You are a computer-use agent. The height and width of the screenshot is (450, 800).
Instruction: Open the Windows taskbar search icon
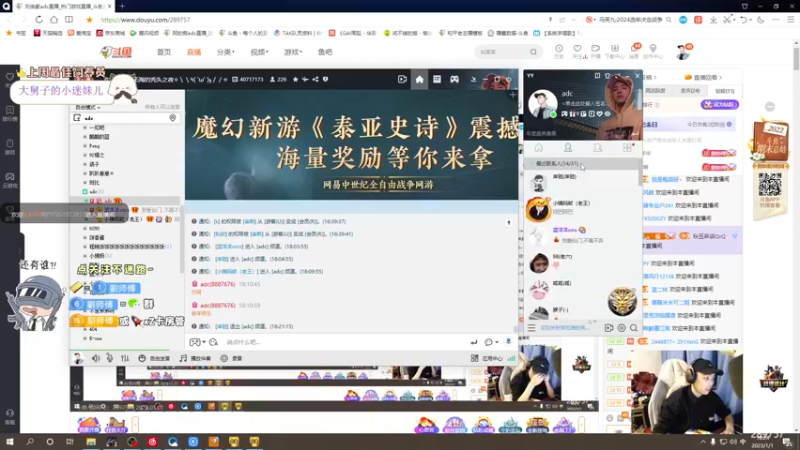point(30,441)
